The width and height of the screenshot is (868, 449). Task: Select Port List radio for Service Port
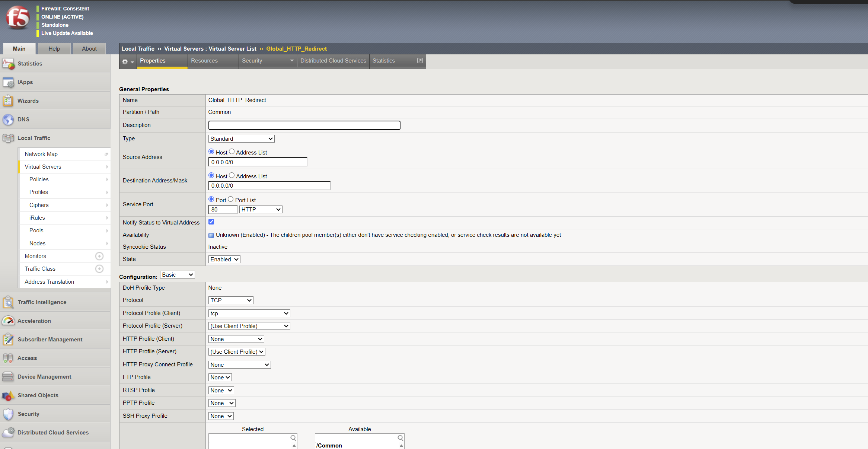tap(231, 199)
